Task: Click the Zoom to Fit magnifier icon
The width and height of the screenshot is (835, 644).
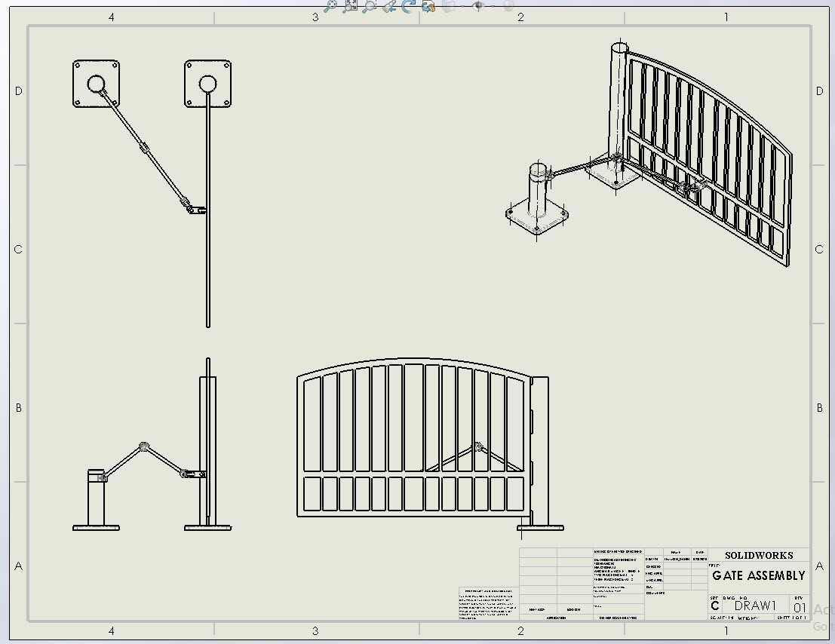Action: coord(330,6)
